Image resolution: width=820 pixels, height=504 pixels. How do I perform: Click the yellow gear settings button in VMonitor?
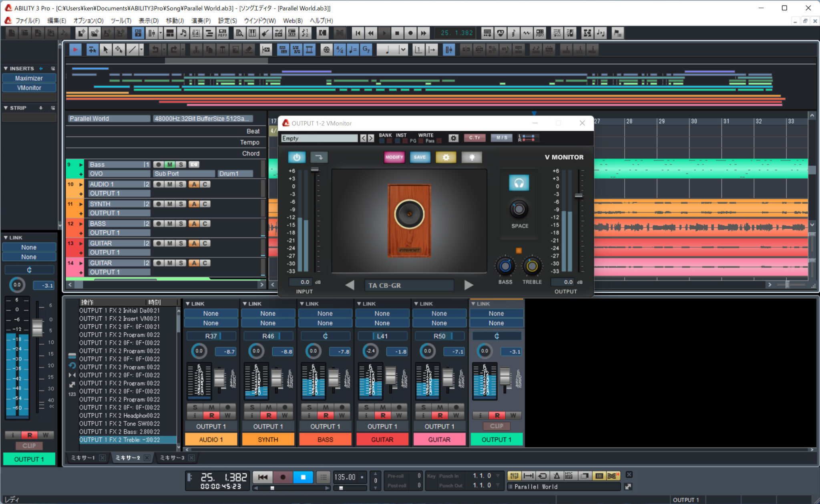(x=446, y=157)
